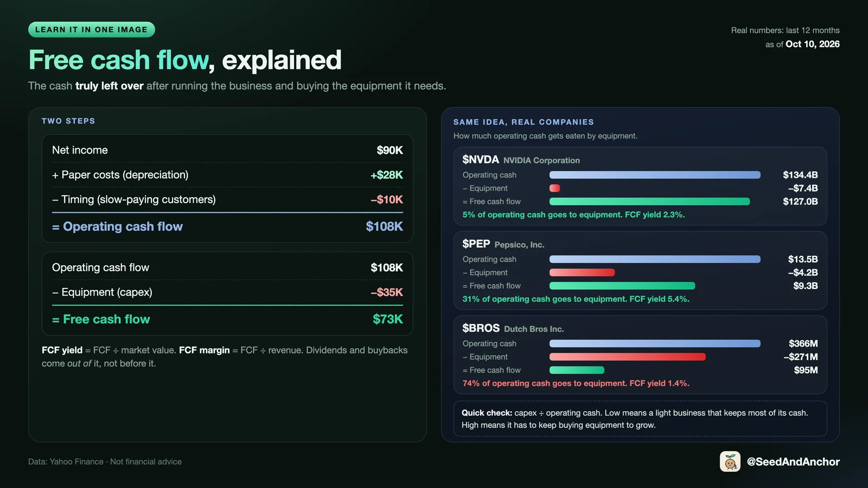Click the Data: Yahoo Finance footer credit
The image size is (868, 488).
(x=105, y=461)
